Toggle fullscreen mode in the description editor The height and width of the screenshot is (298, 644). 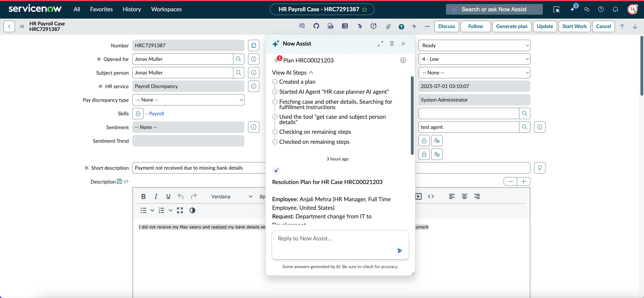pyautogui.click(x=180, y=210)
